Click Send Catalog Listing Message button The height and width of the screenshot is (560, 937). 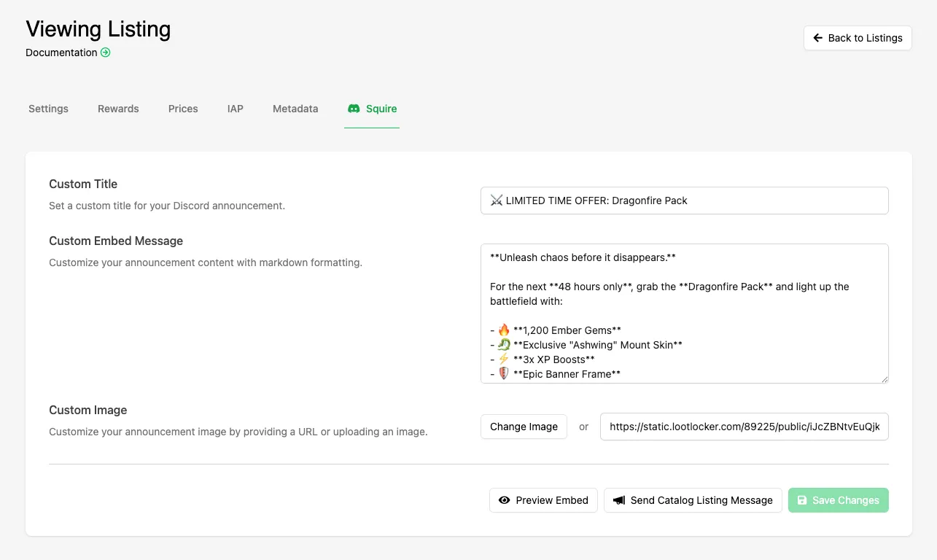click(x=693, y=500)
